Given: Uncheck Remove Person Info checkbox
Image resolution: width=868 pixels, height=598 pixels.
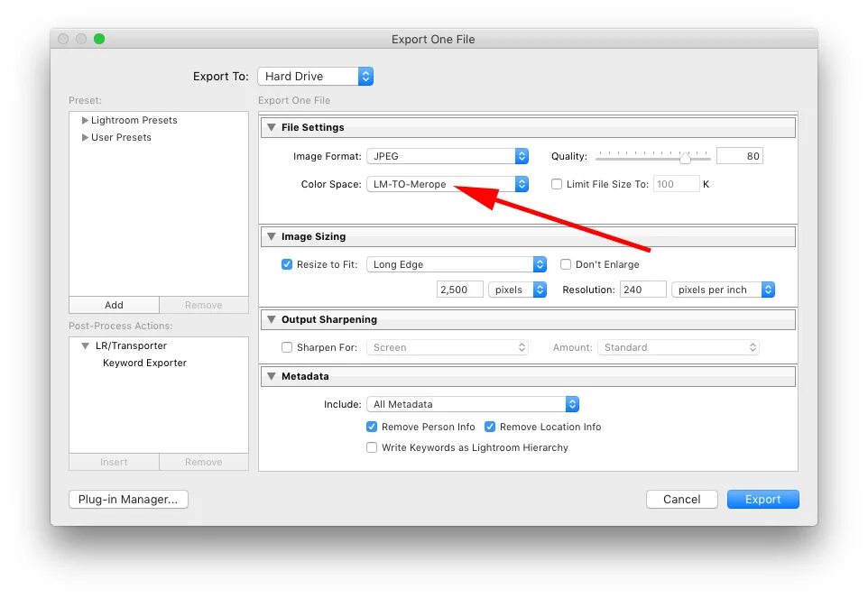Looking at the screenshot, I should coord(372,427).
